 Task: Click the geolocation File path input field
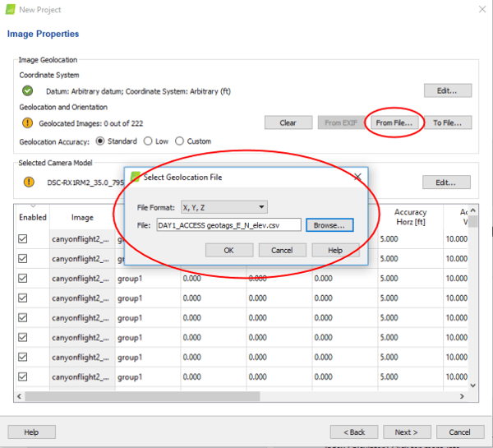(228, 224)
